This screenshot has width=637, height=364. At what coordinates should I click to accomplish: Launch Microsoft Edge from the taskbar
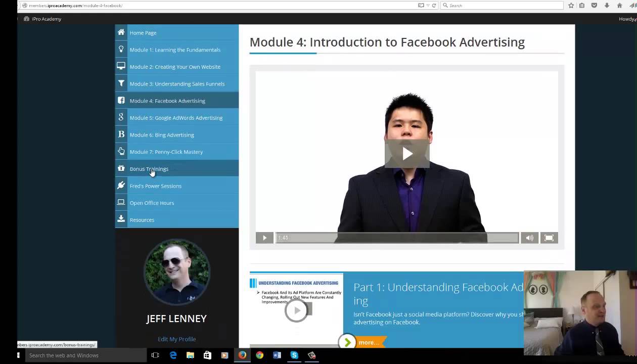click(173, 355)
